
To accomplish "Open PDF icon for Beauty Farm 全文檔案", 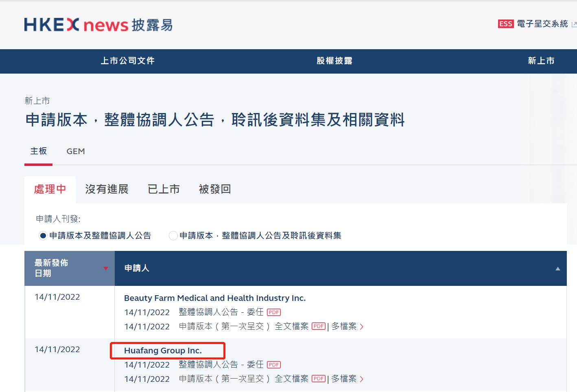I will [319, 326].
